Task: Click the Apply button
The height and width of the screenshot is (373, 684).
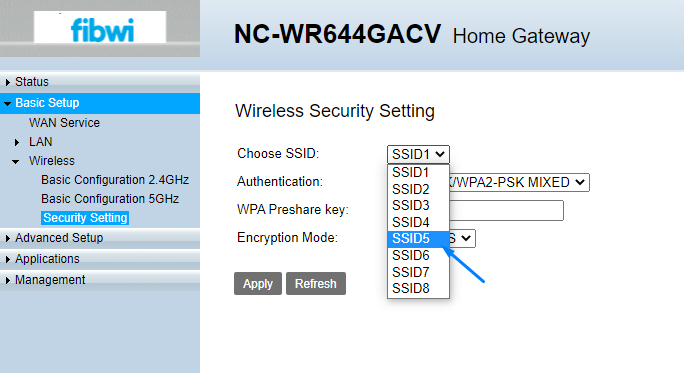Action: click(258, 284)
